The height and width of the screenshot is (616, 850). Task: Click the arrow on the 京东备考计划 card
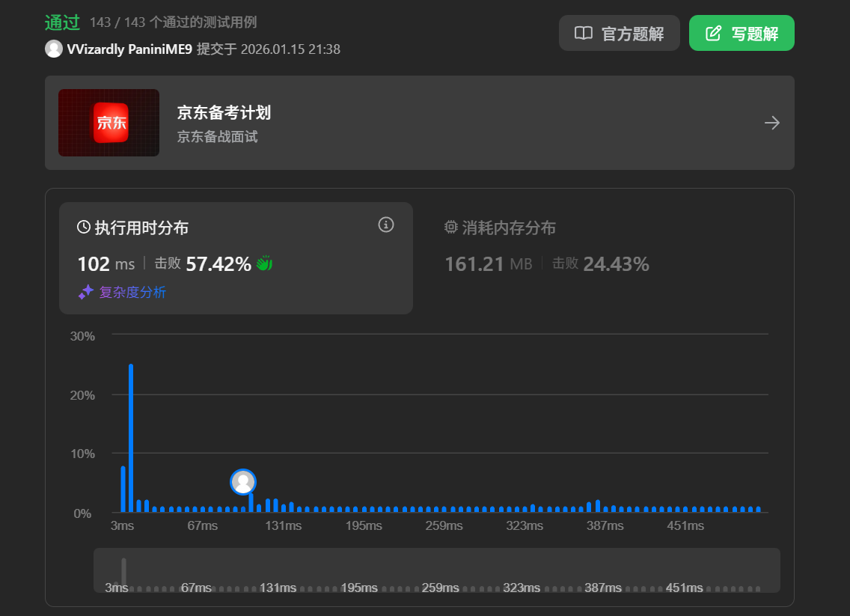[772, 123]
